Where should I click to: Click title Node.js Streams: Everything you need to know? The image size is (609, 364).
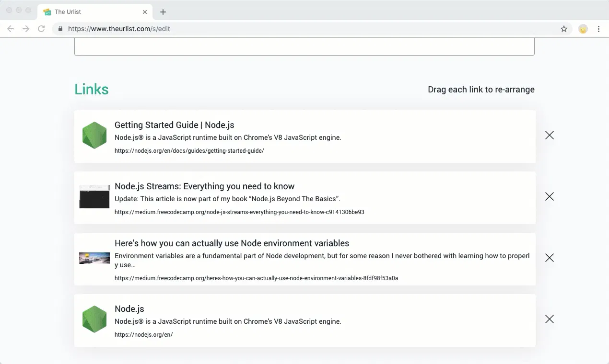(204, 186)
